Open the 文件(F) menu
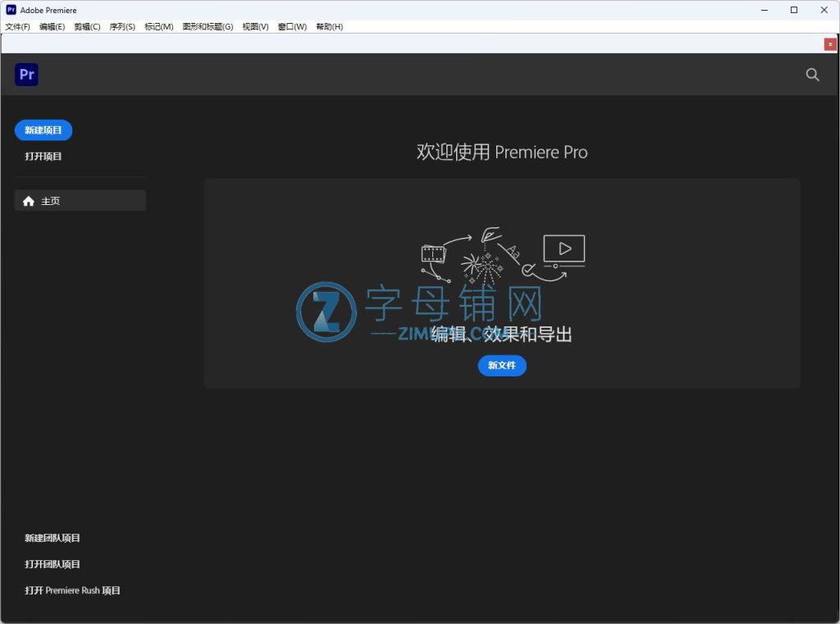Image resolution: width=840 pixels, height=624 pixels. coord(17,27)
